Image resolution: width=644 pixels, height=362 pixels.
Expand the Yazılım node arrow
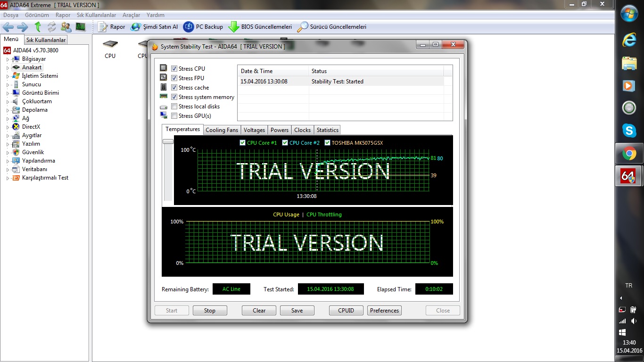coord(8,144)
